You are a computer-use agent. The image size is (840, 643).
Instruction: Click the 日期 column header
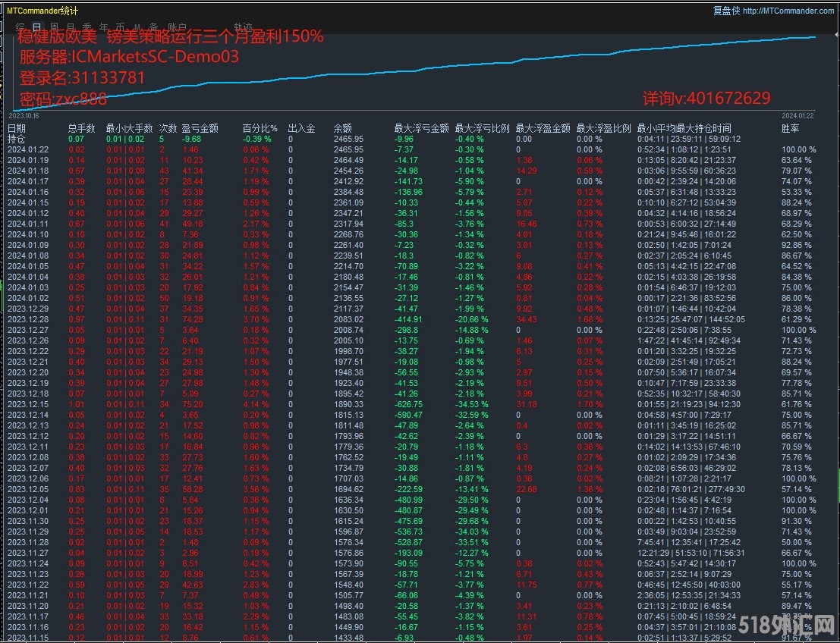tap(16, 129)
